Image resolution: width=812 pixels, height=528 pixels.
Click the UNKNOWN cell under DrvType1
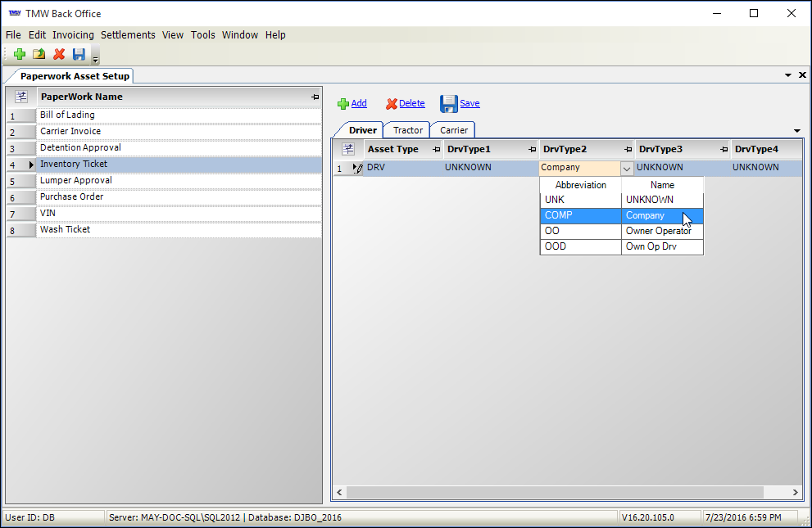(491, 168)
